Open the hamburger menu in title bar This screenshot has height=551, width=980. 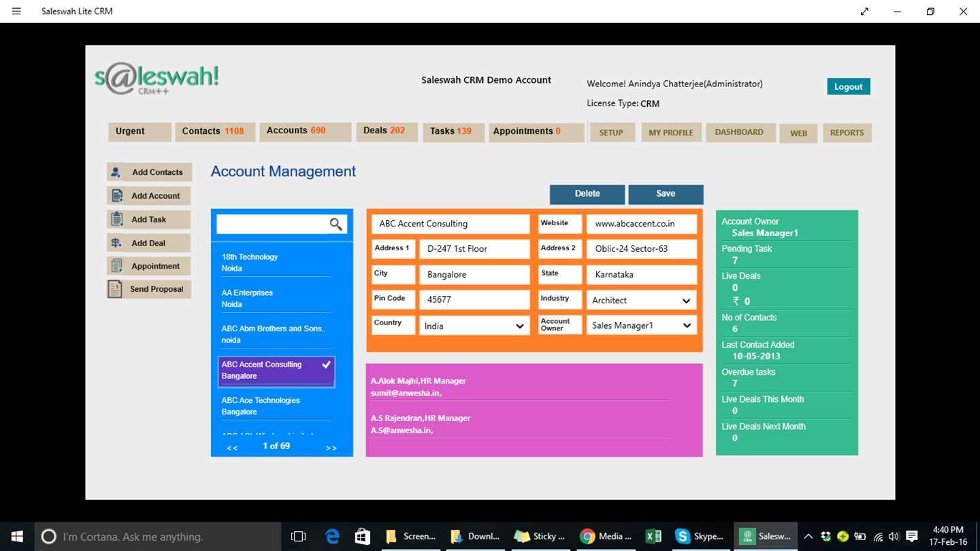(x=16, y=11)
